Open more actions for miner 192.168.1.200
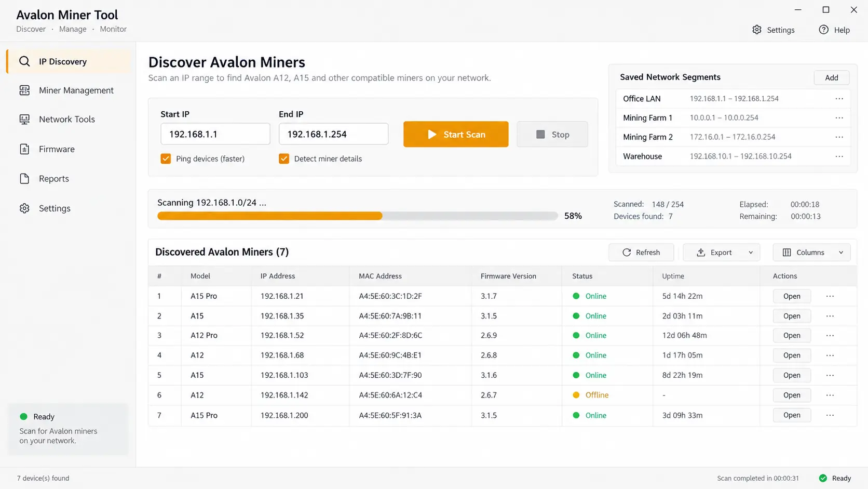Viewport: 868px width, 489px height. pos(830,415)
